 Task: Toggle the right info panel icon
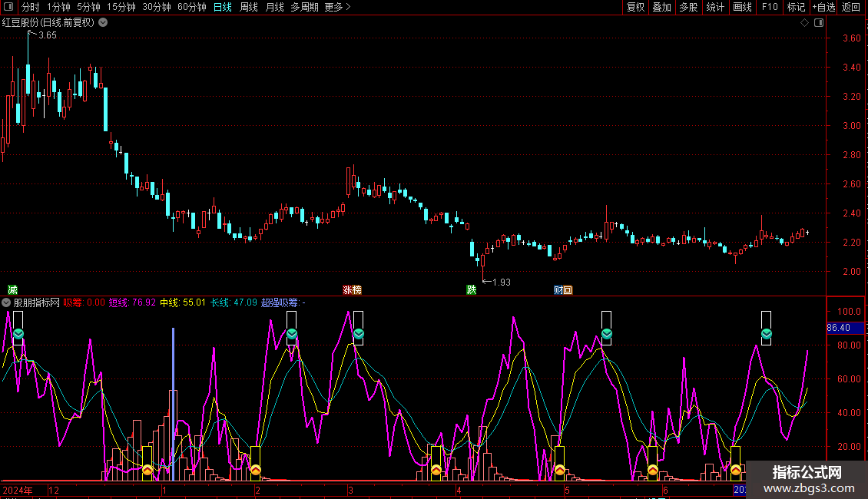[819, 23]
